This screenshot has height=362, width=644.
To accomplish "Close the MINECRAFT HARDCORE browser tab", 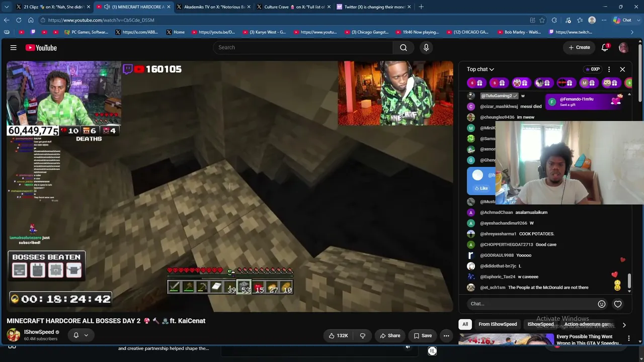I will pos(169,7).
